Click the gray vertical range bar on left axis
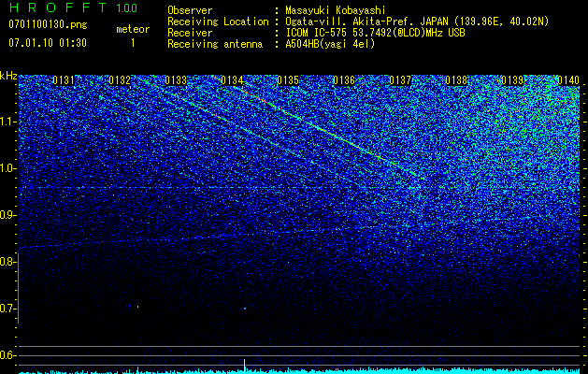Screen dimensions: 588x374 coord(18,288)
